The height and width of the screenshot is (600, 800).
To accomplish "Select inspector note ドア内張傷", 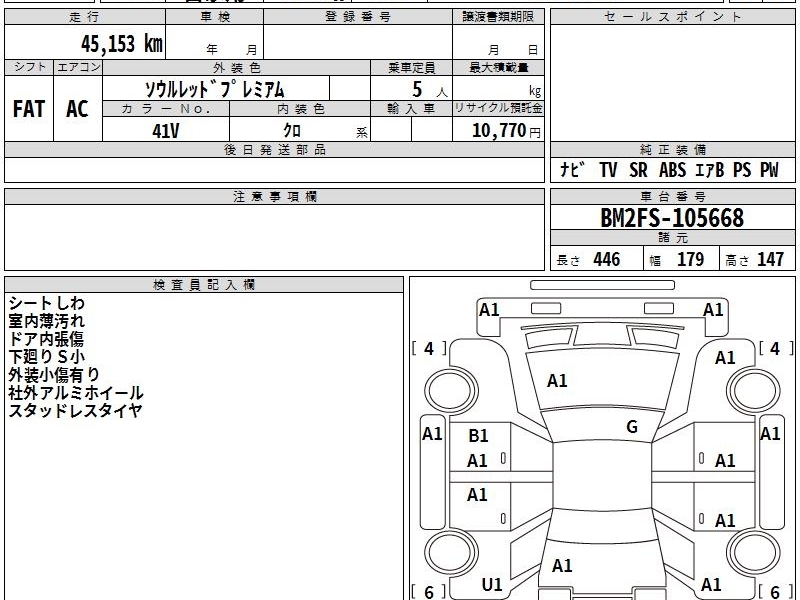I will (46, 339).
